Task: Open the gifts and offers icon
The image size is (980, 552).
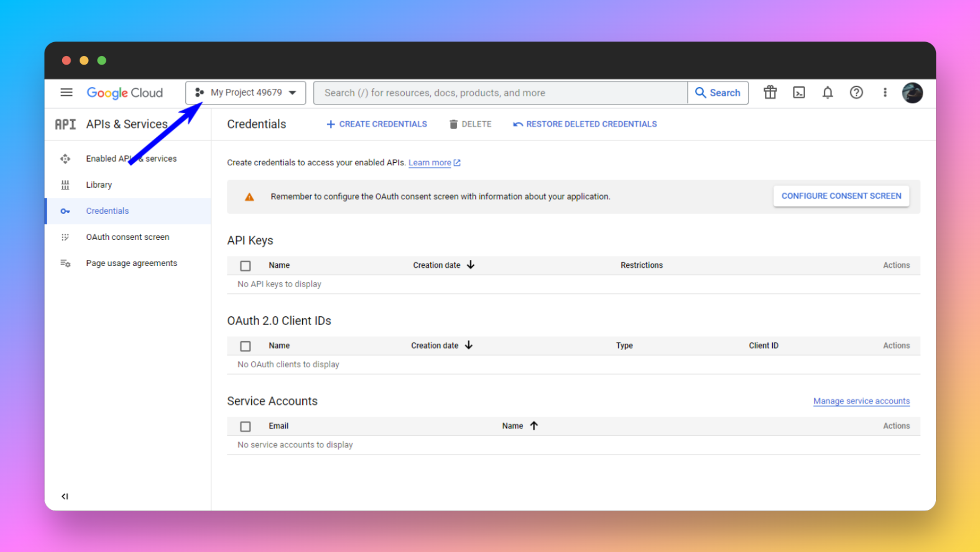Action: point(770,93)
